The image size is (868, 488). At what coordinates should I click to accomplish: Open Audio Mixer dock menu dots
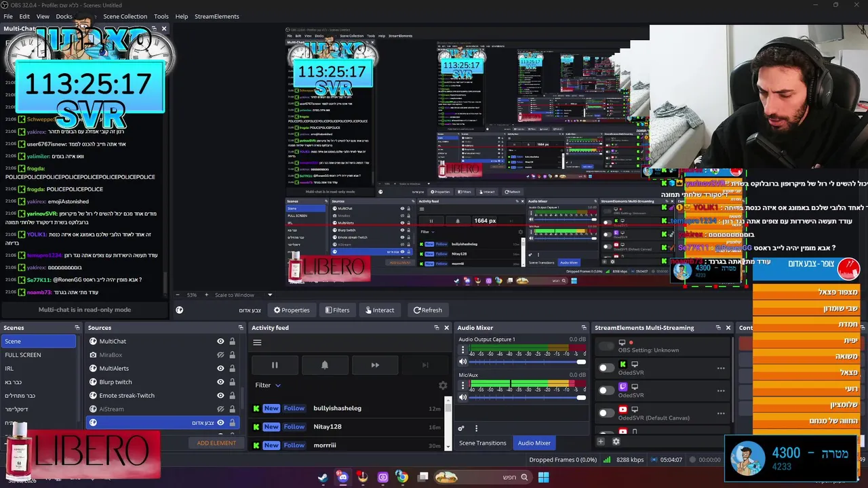pos(476,428)
